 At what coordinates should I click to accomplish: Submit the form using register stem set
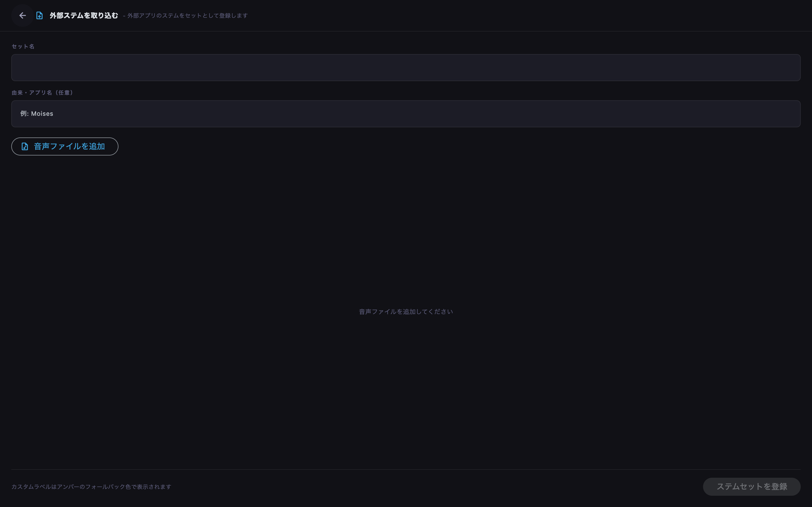752,486
